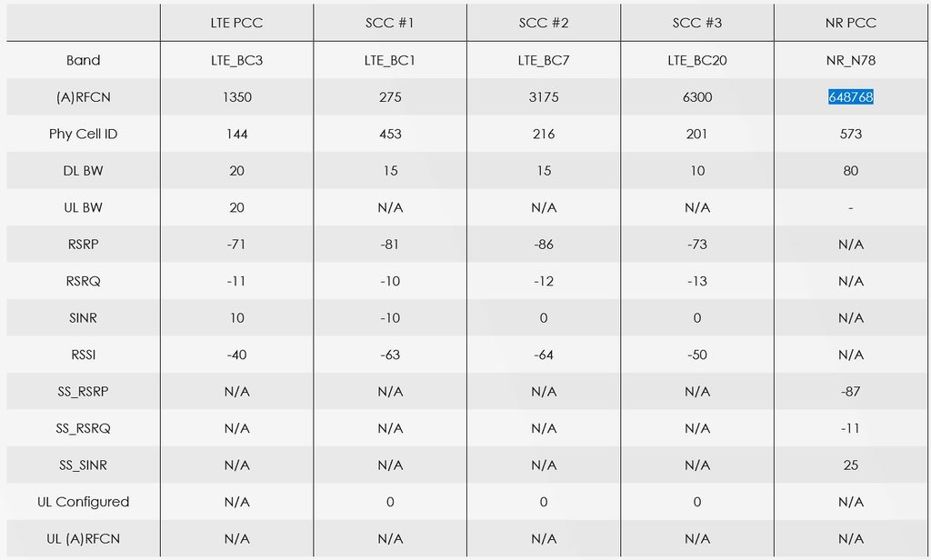Click the Phy Cell ID row label
Image resolution: width=931 pixels, height=560 pixels.
(x=84, y=134)
